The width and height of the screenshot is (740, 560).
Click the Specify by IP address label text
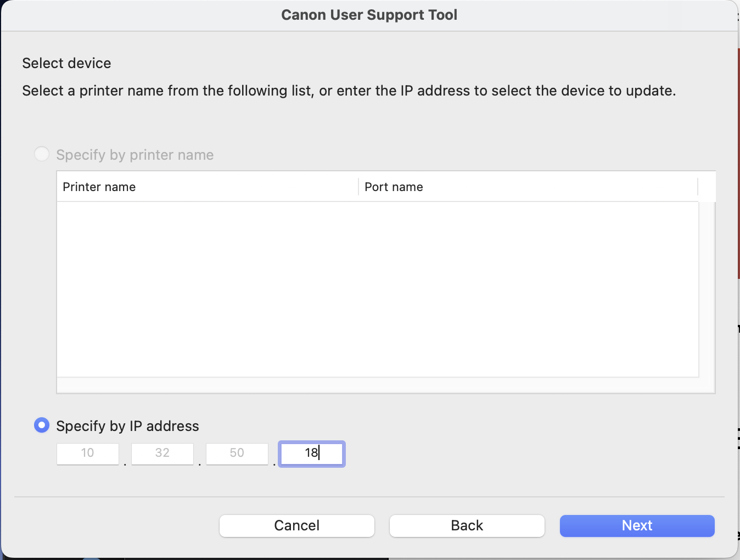pyautogui.click(x=127, y=426)
